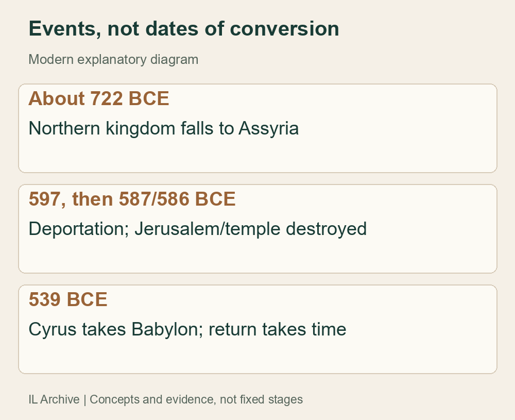The width and height of the screenshot is (515, 420).
Task: Click the word 'Assyria' in first card
Action: click(269, 128)
